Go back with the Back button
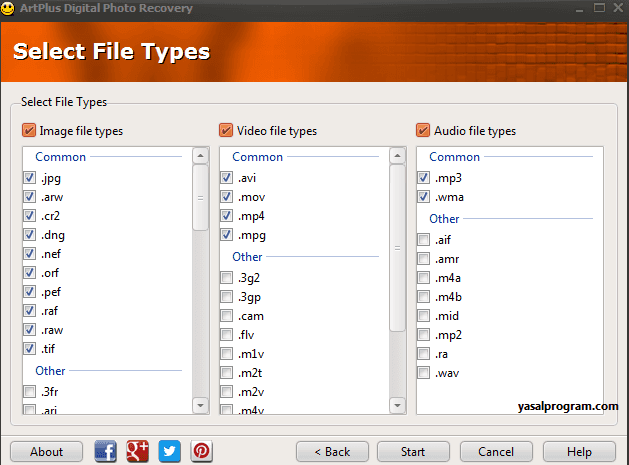 click(x=332, y=451)
